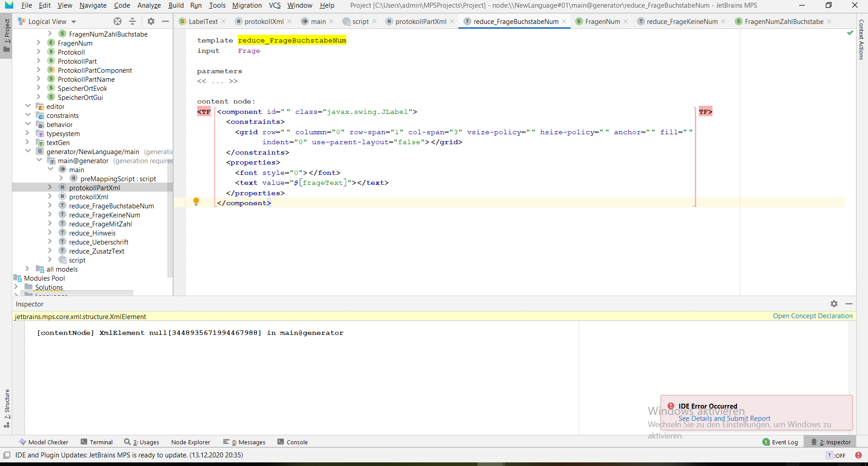Viewport: 868px width, 466px height.
Task: Click Open Concept Declaration link
Action: pyautogui.click(x=812, y=316)
